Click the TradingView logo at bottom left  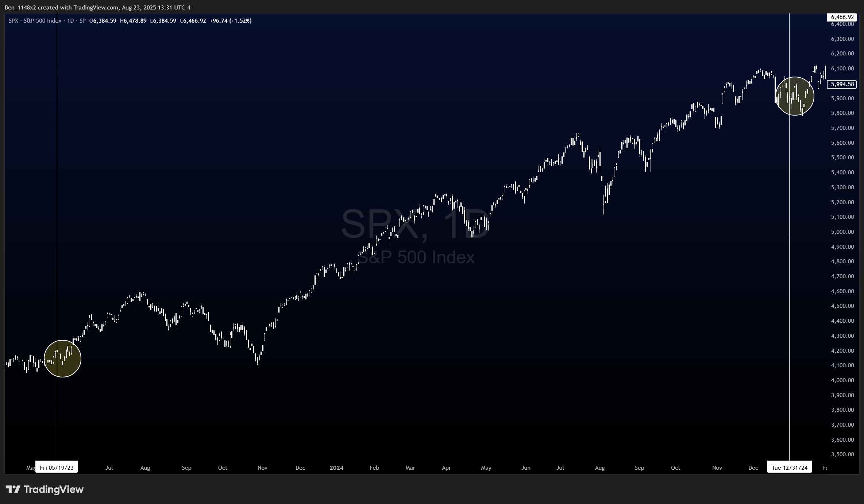tap(45, 489)
